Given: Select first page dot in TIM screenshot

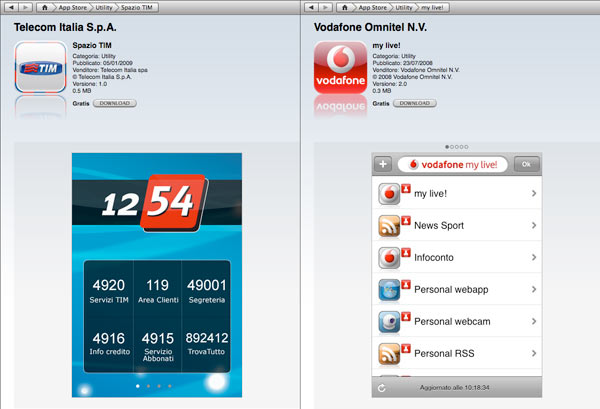Looking at the screenshot, I should [x=138, y=386].
